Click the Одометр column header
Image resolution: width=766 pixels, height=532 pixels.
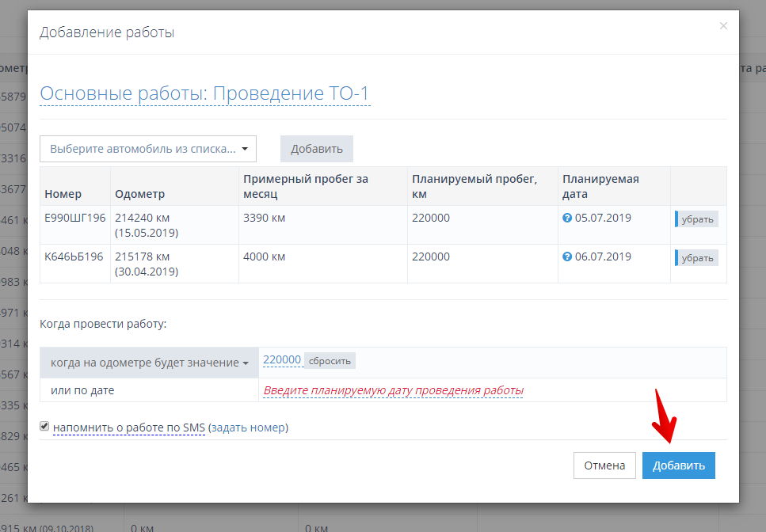pos(139,194)
